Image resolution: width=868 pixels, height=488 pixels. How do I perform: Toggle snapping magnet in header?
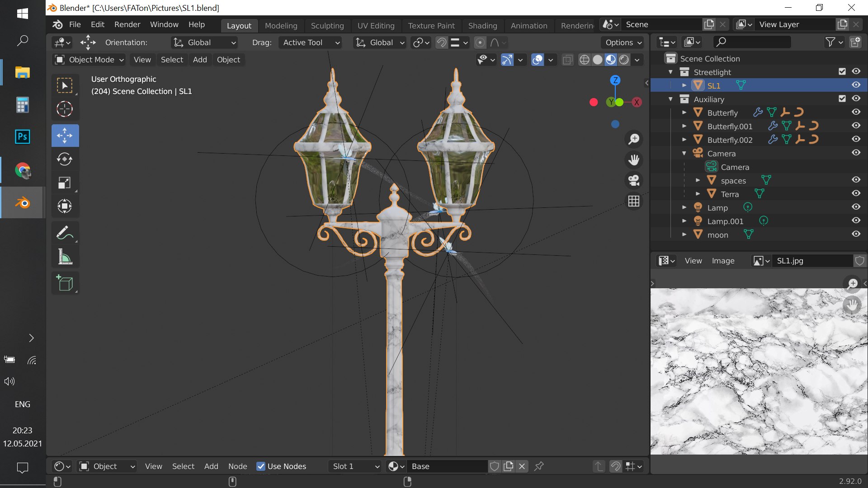pyautogui.click(x=442, y=42)
